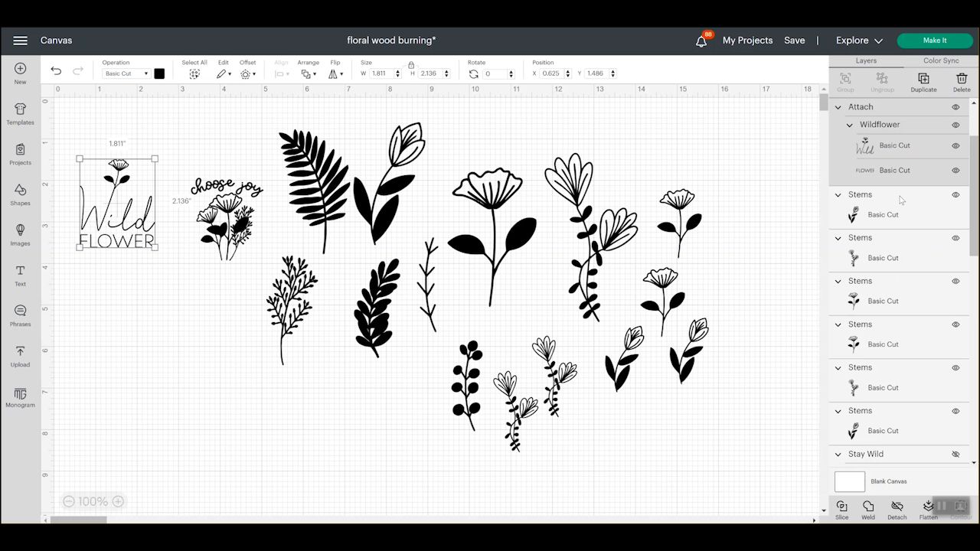Open the Shapes tool
Screen dimensions: 980x551
[x=20, y=194]
